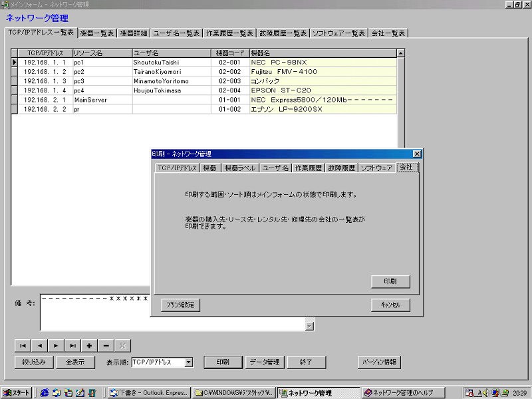Open データ管理 data management button
Screen dimensions: 532x399
coord(265,362)
